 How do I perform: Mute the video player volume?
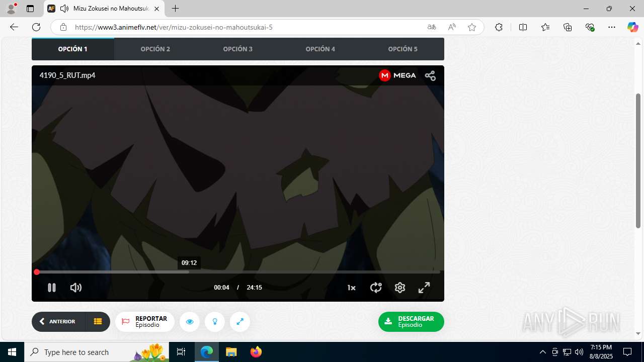[76, 288]
